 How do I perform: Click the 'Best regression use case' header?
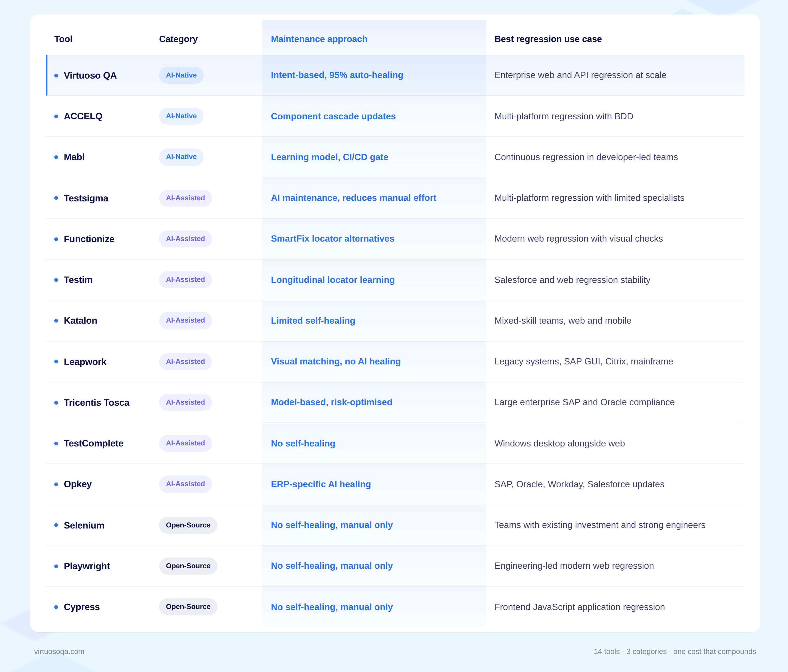tap(548, 39)
